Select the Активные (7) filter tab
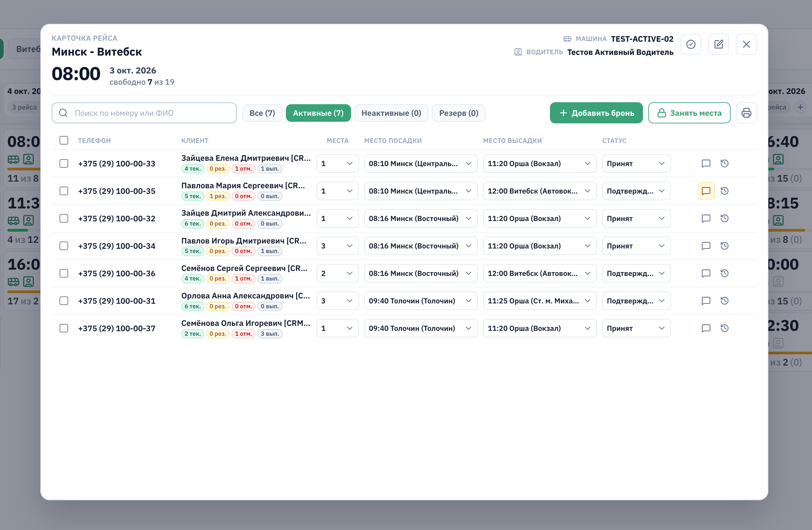 318,113
